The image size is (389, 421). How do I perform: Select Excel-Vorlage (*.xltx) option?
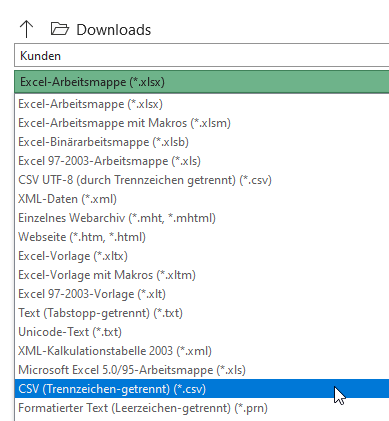tap(202, 256)
